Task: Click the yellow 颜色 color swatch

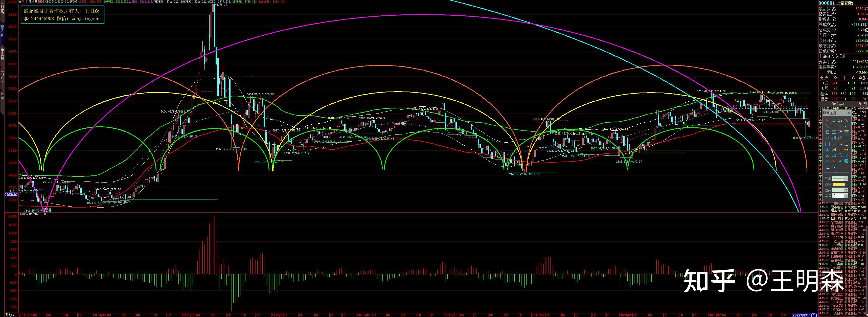Action: [x=839, y=185]
